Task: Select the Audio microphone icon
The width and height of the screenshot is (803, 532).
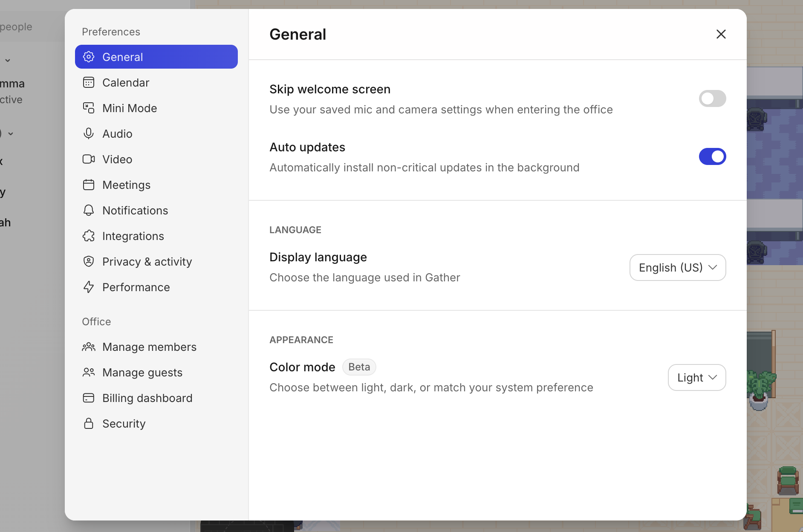Action: (88, 133)
